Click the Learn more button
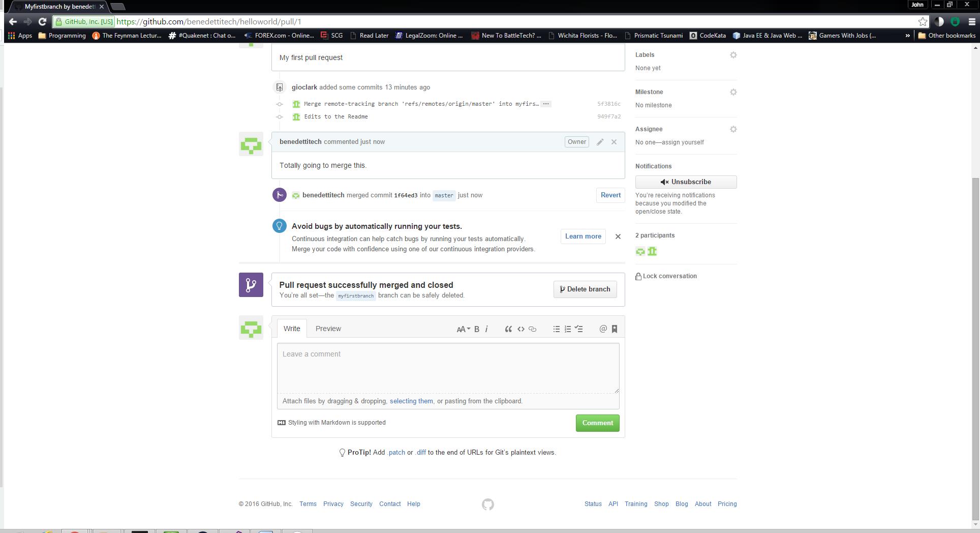Screen dimensions: 980x533 click(x=583, y=236)
